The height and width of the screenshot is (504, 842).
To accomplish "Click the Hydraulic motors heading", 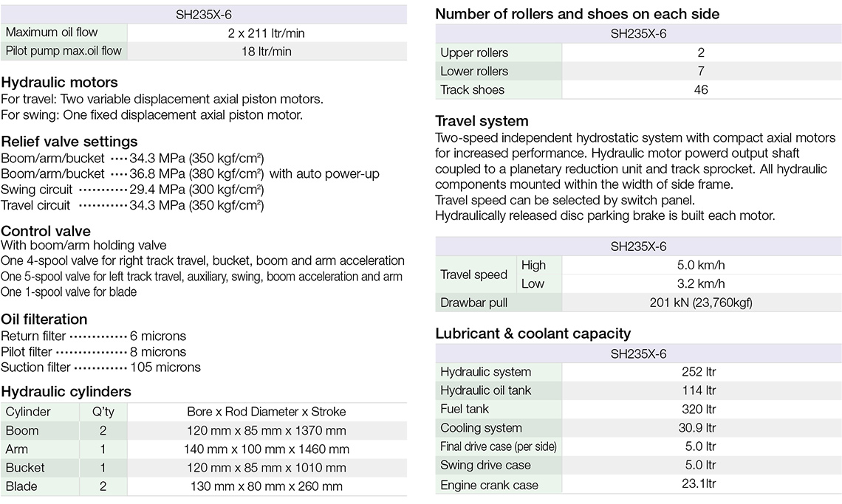I will (60, 83).
